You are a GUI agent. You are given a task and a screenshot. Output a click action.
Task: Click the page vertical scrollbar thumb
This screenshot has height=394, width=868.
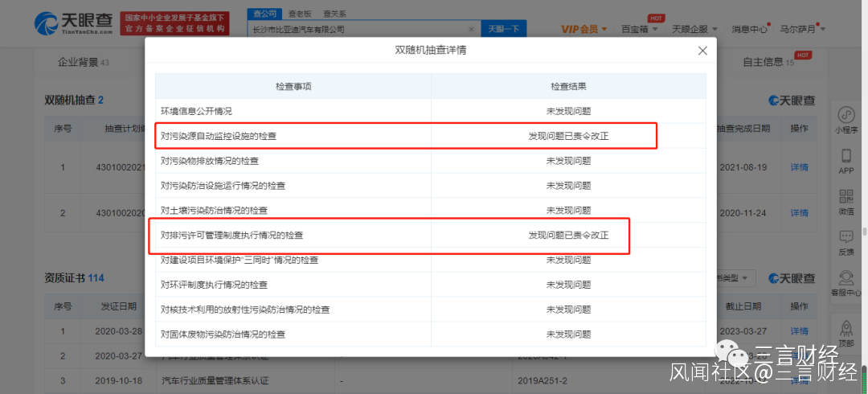pyautogui.click(x=864, y=231)
